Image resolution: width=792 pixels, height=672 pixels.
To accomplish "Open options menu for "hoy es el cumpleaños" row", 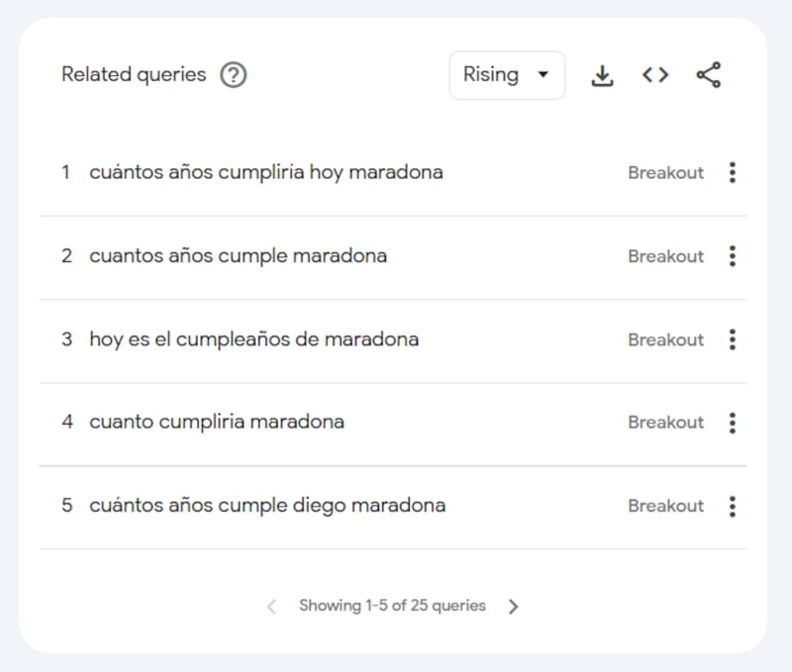I will click(x=733, y=339).
